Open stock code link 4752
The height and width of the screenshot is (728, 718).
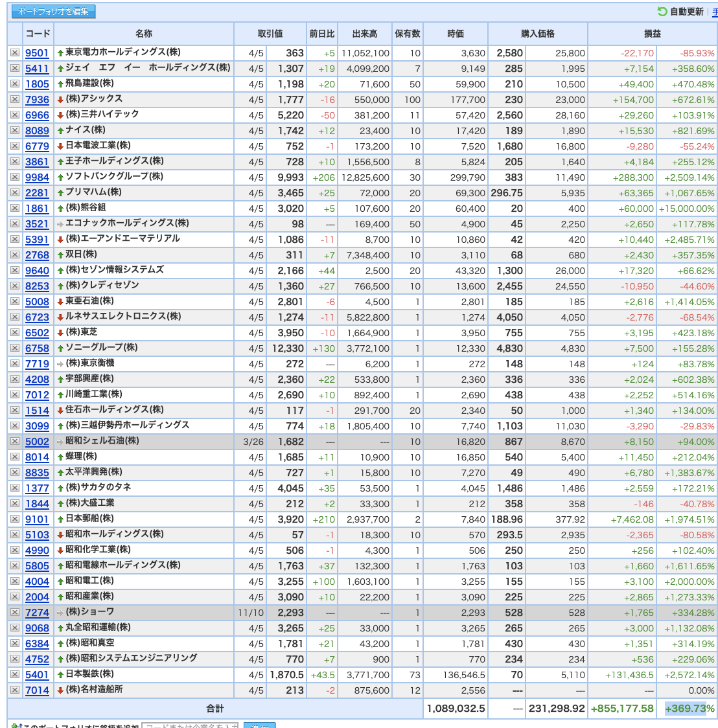coord(37,659)
